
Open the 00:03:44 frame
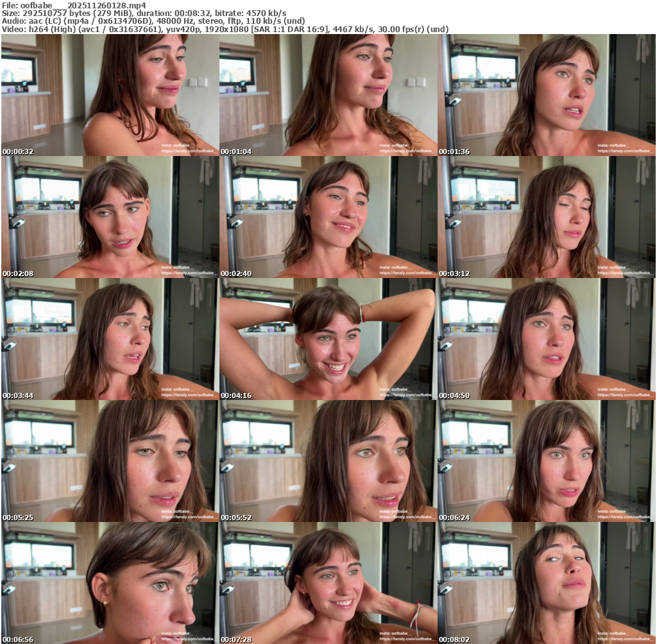pos(110,339)
